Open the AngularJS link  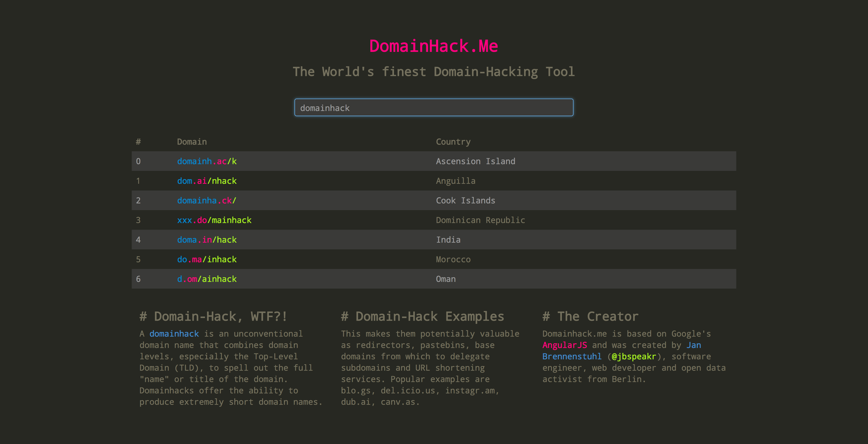[564, 345]
